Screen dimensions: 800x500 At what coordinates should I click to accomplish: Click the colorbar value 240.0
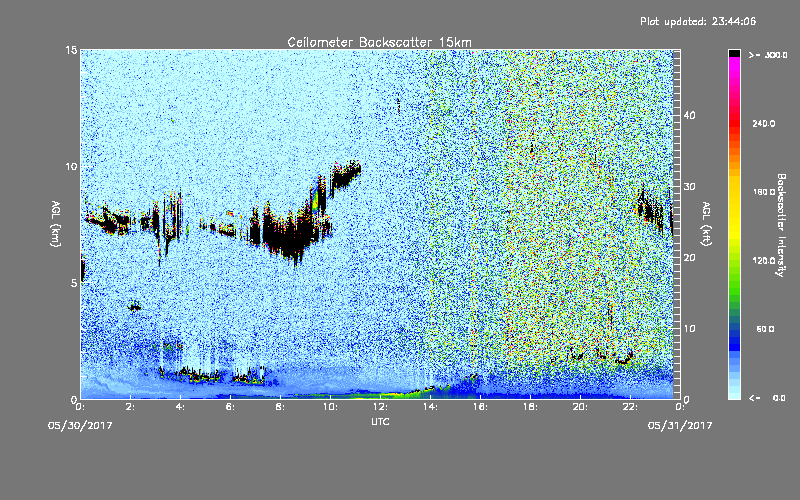click(764, 124)
